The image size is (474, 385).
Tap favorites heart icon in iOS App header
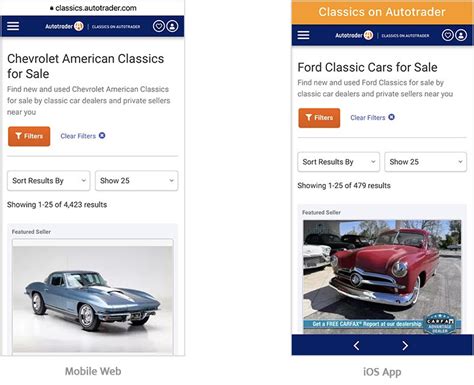tap(448, 35)
